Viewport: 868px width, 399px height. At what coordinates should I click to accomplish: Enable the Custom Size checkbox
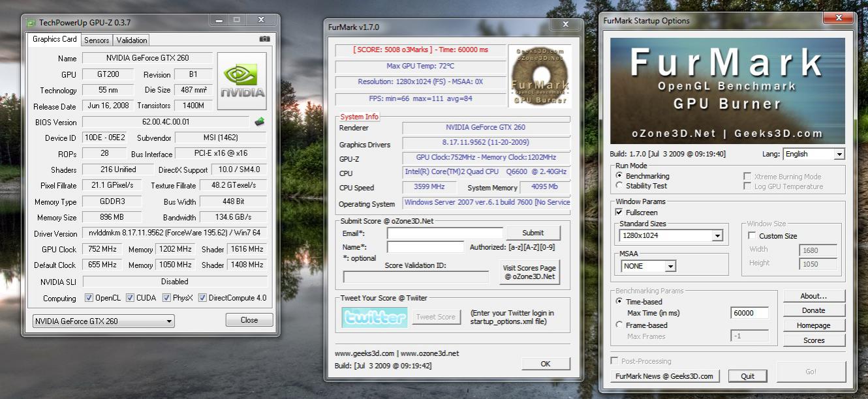point(752,236)
